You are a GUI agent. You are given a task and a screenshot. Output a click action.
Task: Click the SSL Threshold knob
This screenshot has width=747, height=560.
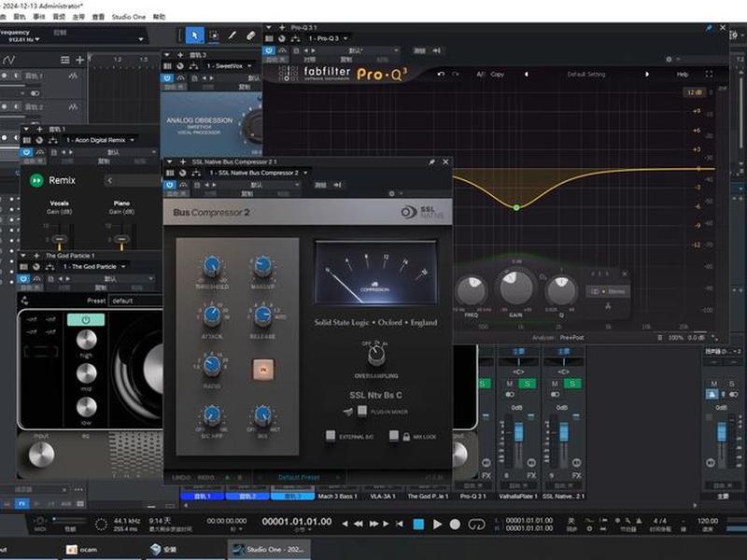[x=212, y=266]
